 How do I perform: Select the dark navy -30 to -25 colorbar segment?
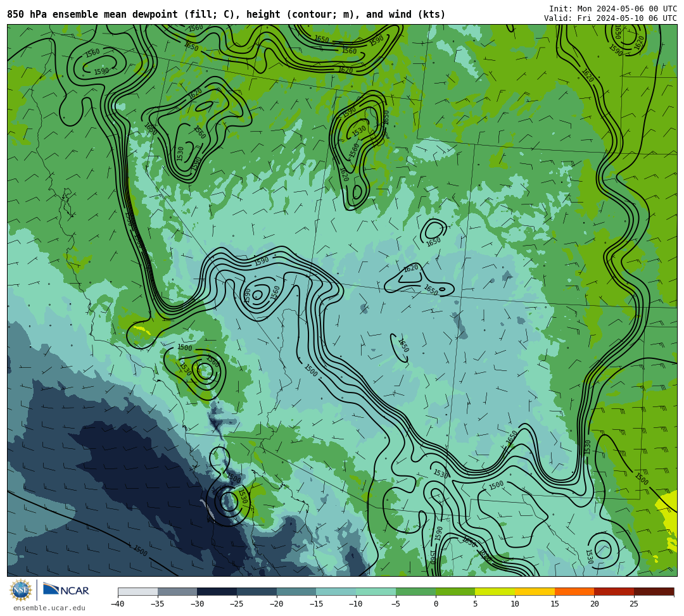click(217, 591)
